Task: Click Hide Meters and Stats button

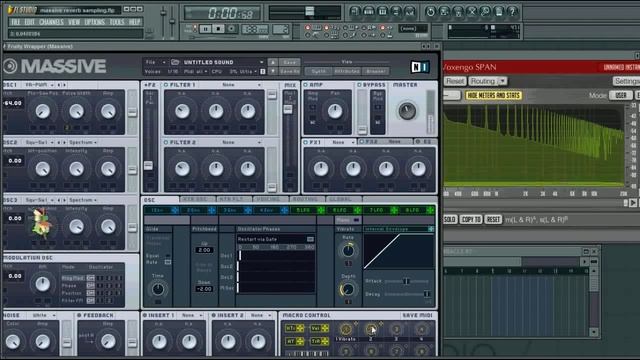Action: click(x=494, y=96)
